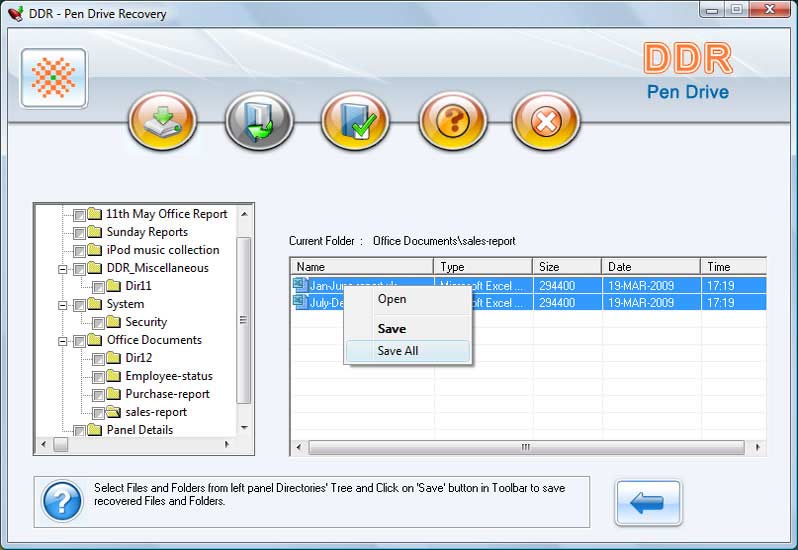Viewport: 798px width, 550px height.
Task: Click the blue back arrow button
Action: (648, 503)
